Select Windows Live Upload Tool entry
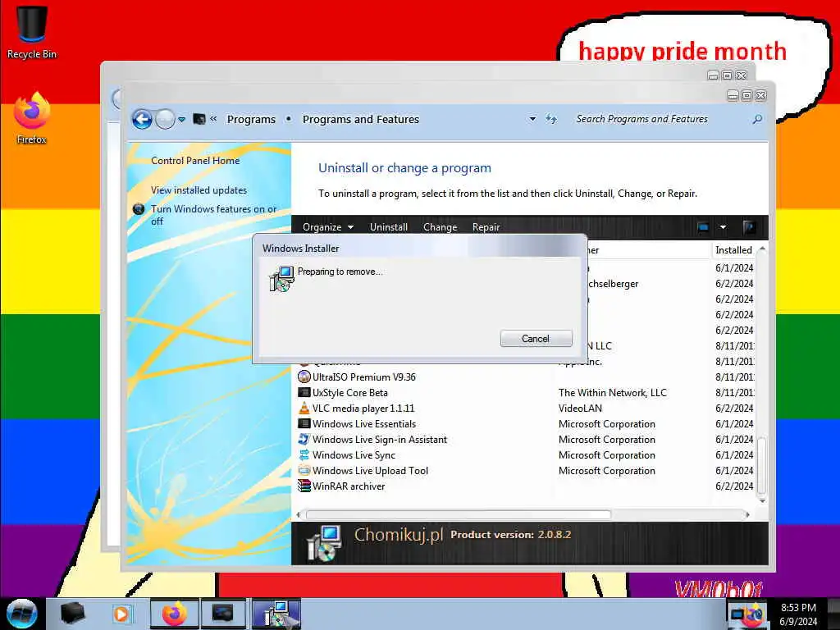840x630 pixels. [x=370, y=470]
